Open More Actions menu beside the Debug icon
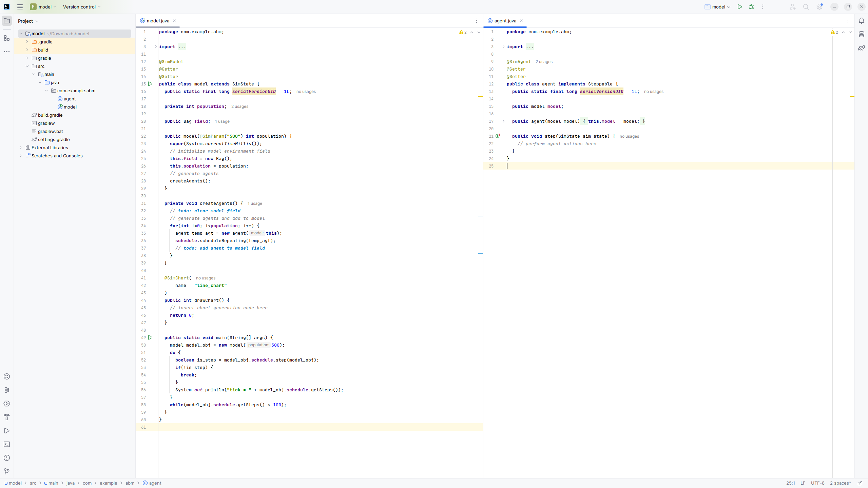This screenshot has width=868, height=488. click(x=763, y=7)
